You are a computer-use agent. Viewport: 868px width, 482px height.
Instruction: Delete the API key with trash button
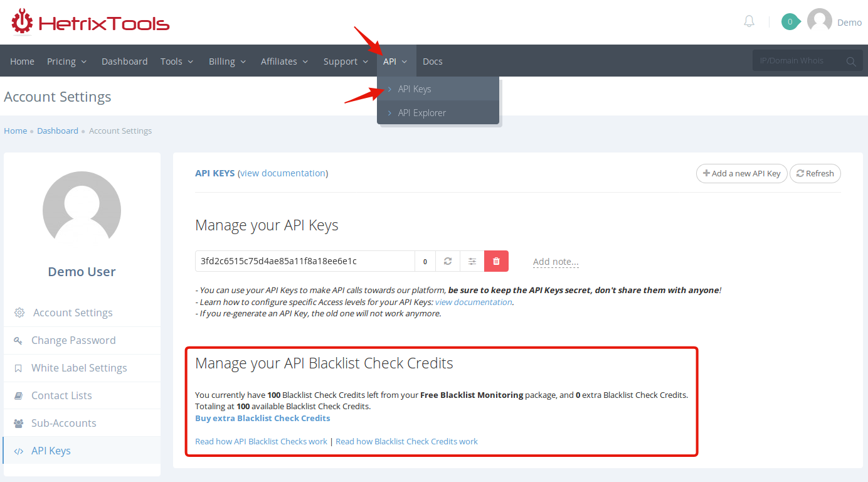pos(496,261)
